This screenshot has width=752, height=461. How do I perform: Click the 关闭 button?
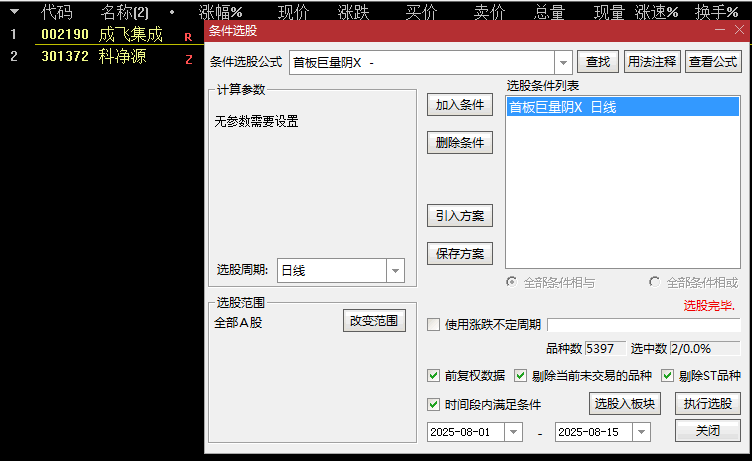(707, 431)
